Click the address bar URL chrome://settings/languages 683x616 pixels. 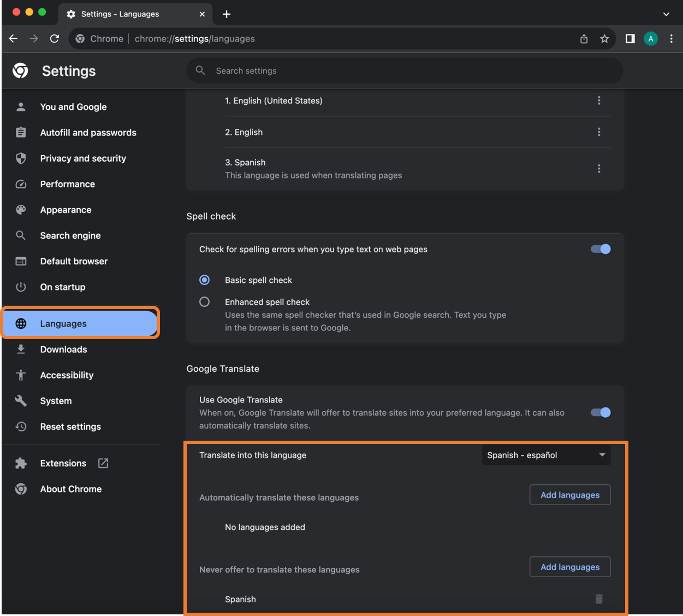point(195,39)
